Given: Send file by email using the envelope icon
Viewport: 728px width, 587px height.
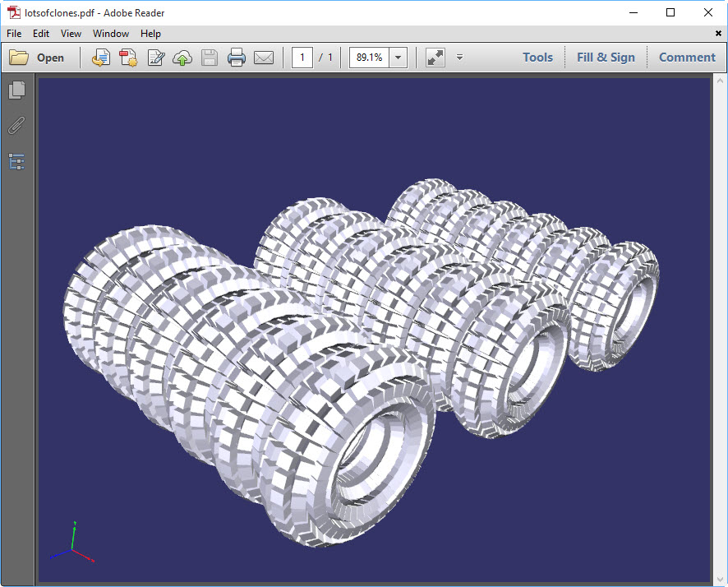Looking at the screenshot, I should coord(264,58).
